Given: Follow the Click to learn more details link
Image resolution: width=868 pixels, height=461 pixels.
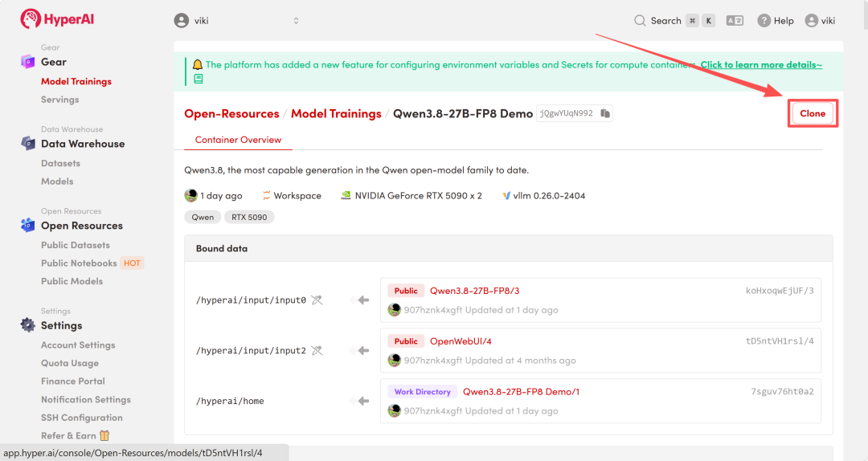Looking at the screenshot, I should pyautogui.click(x=761, y=64).
